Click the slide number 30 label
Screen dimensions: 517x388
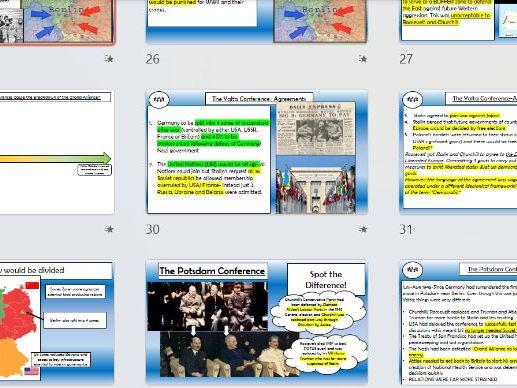(153, 230)
